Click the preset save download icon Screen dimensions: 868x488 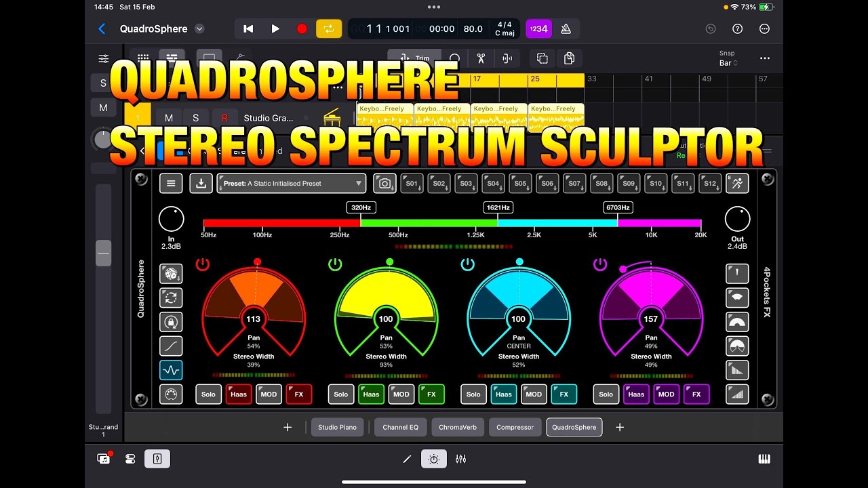[x=201, y=183]
